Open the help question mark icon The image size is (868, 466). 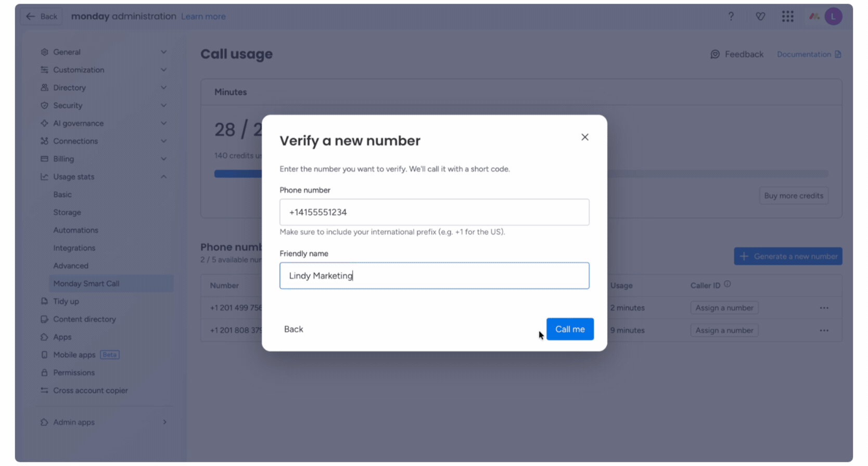click(x=731, y=17)
